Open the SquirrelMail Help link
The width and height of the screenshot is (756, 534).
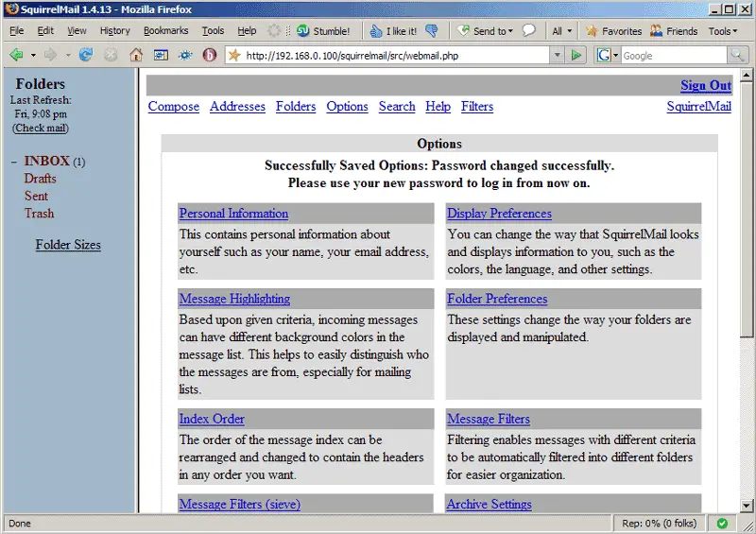pyautogui.click(x=438, y=106)
